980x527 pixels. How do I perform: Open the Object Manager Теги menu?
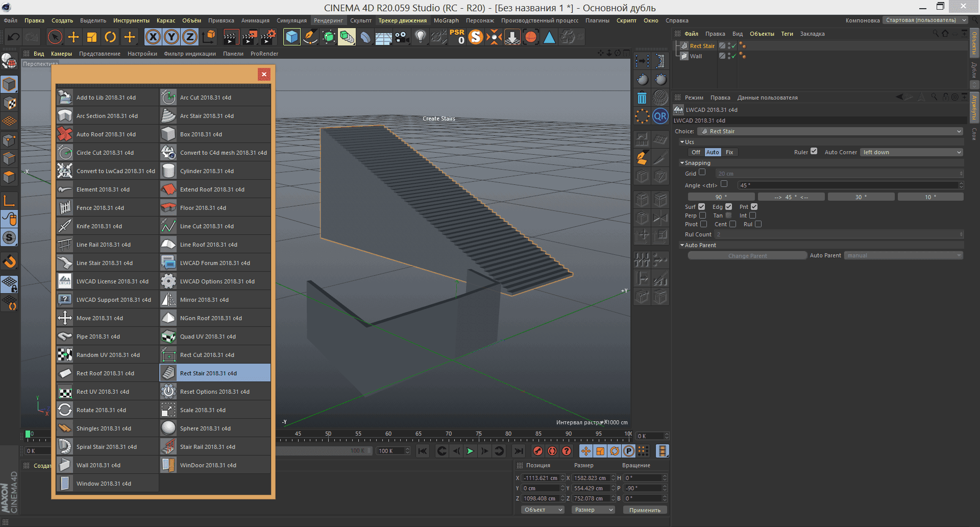[x=787, y=34]
